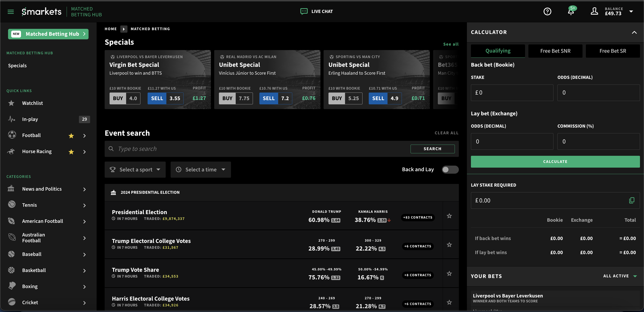Click Kamala Harris 38.76% price
This screenshot has height=312, width=644.
click(x=373, y=220)
